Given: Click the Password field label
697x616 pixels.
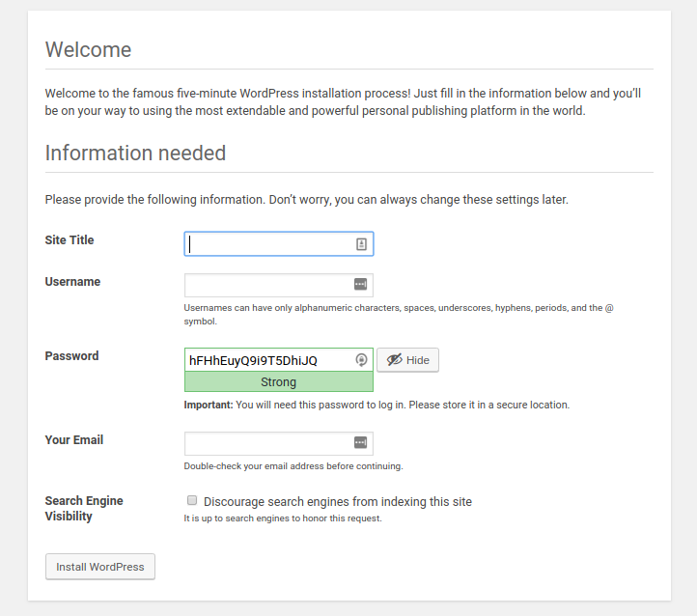Looking at the screenshot, I should tap(71, 356).
